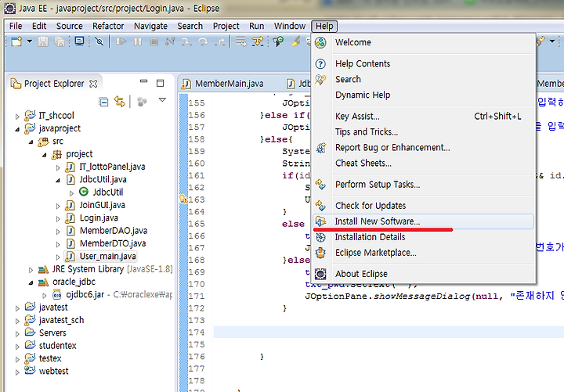Image resolution: width=564 pixels, height=392 pixels.
Task: Open Installation Details entry
Action: [424, 237]
